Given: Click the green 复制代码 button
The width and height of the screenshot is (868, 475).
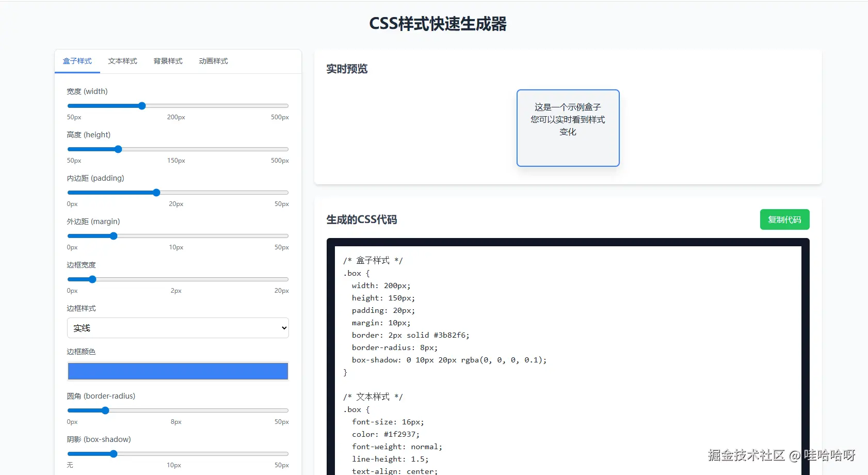Looking at the screenshot, I should (784, 219).
